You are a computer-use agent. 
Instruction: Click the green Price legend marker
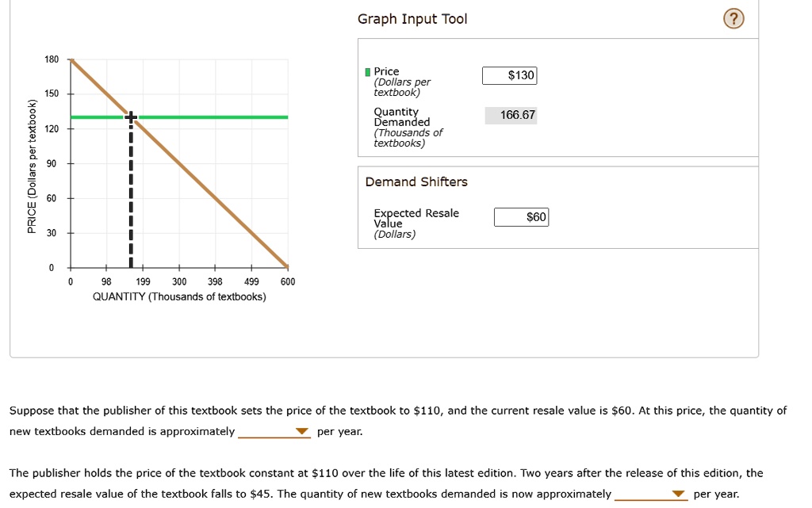click(x=367, y=71)
